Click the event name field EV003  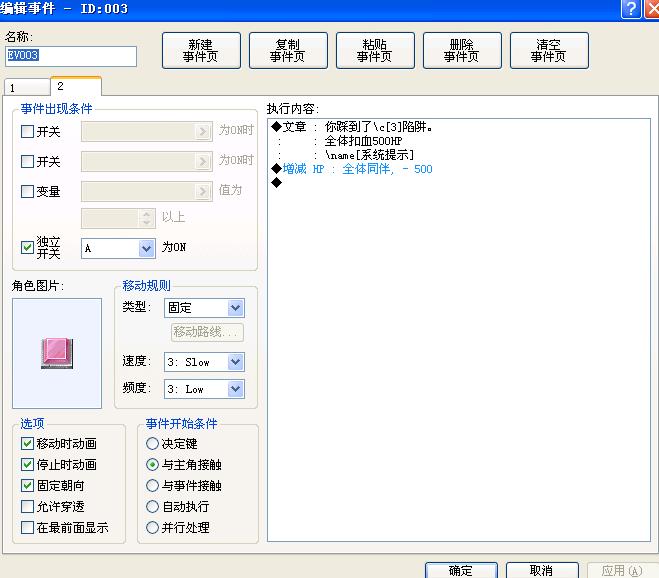71,56
